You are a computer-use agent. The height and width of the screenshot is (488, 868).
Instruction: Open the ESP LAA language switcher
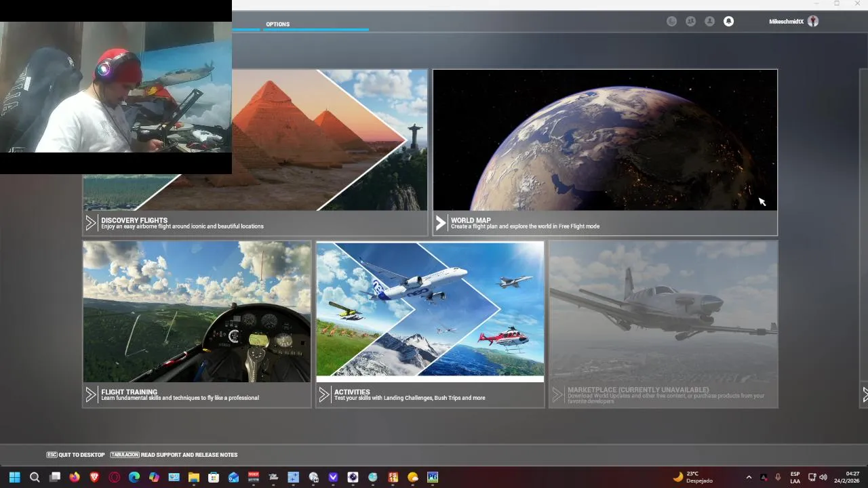point(795,477)
